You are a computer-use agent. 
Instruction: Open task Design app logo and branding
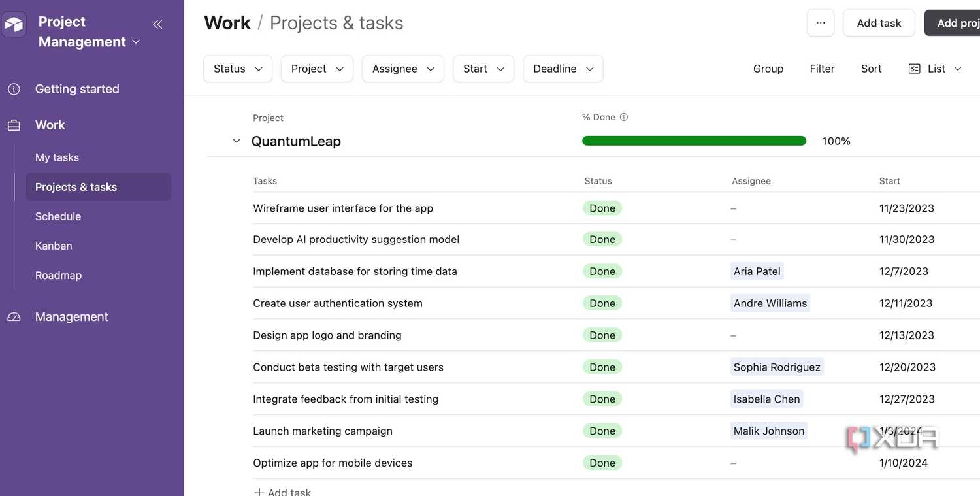tap(327, 335)
